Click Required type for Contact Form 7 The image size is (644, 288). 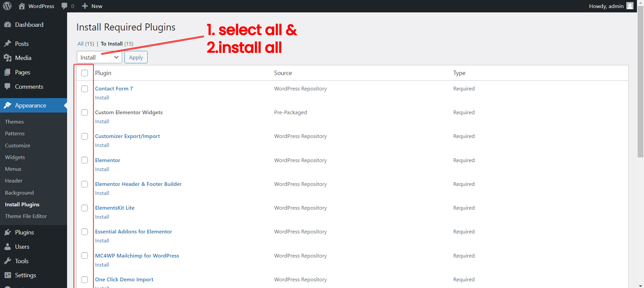point(464,89)
